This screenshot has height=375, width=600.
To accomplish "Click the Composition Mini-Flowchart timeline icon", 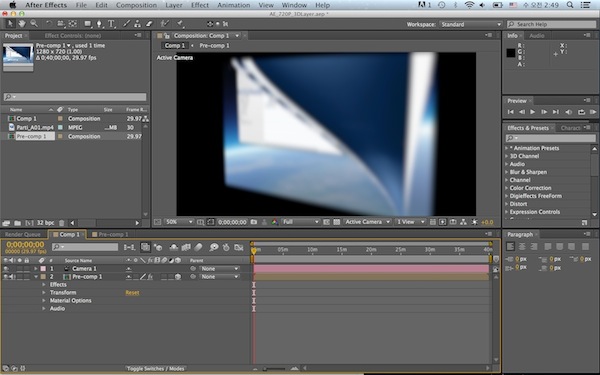I will coord(129,248).
